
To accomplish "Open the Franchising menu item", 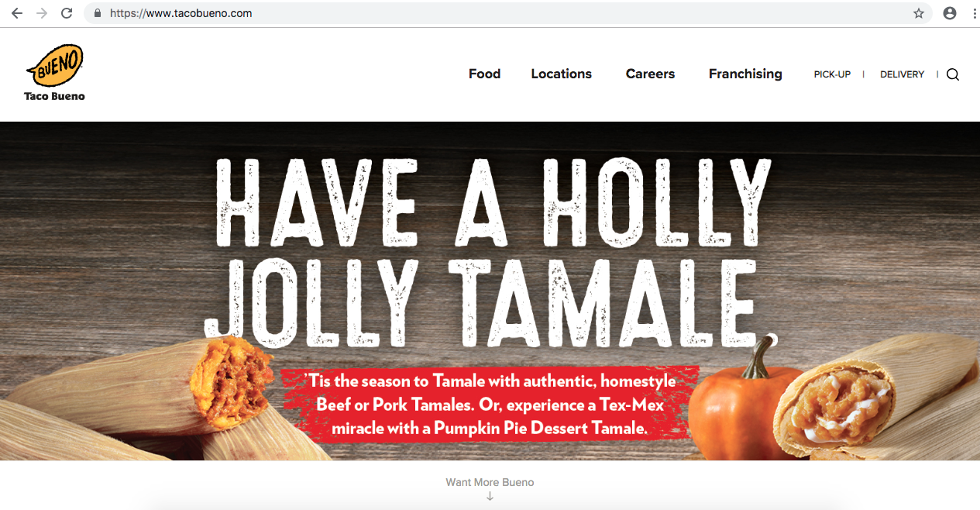I will point(745,74).
